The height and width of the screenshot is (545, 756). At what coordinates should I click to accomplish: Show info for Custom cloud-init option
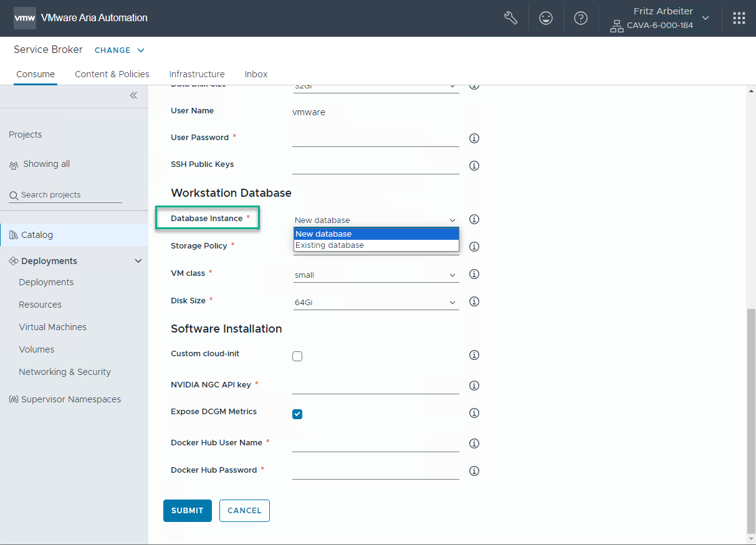point(474,355)
